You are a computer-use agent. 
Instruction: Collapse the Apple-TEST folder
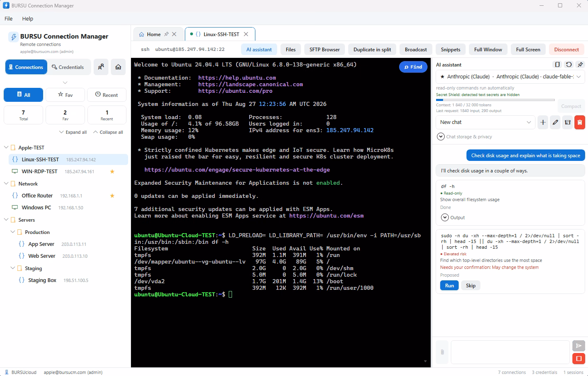coord(6,147)
